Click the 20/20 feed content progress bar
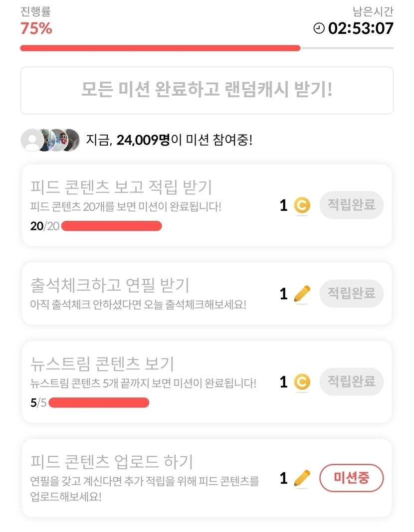Viewport: 414px width, 532px height. (x=111, y=226)
